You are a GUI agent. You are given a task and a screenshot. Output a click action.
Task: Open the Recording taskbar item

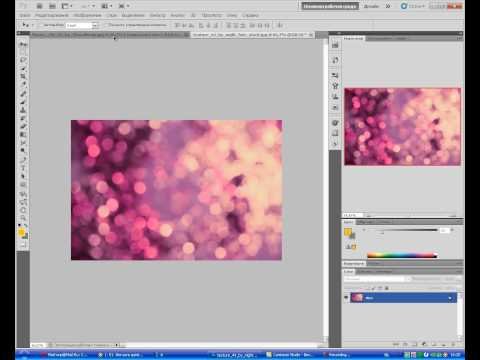pos(337,355)
